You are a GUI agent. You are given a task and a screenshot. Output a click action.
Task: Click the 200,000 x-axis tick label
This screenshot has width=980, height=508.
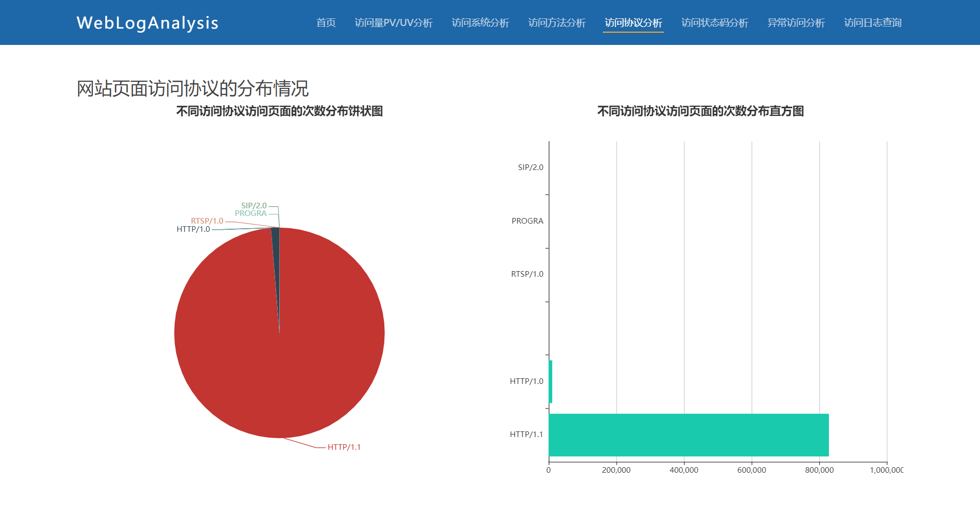(x=616, y=470)
